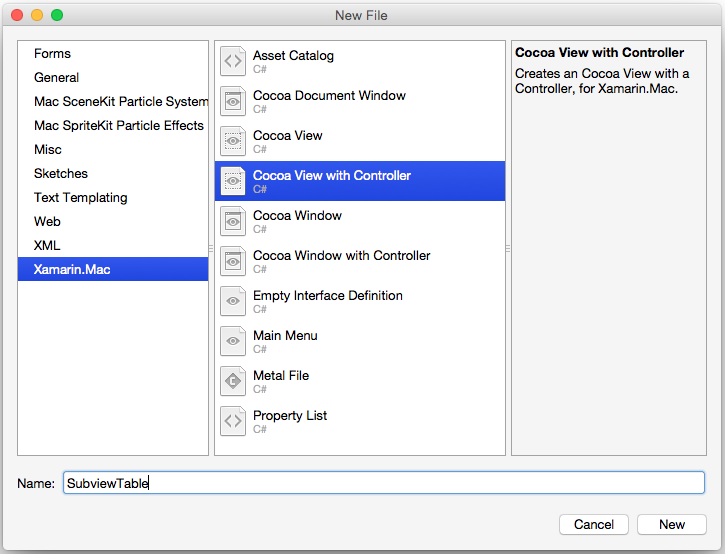
Task: Click the Cancel button
Action: pyautogui.click(x=594, y=524)
